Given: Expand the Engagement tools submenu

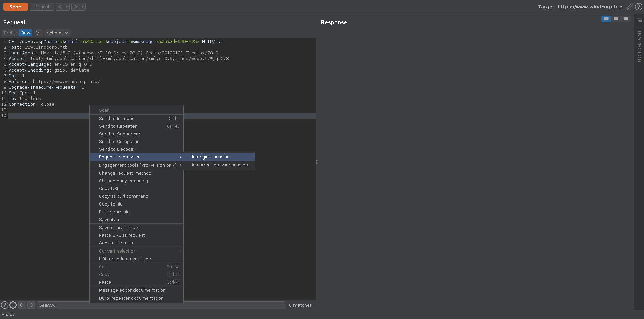Looking at the screenshot, I should 138,165.
